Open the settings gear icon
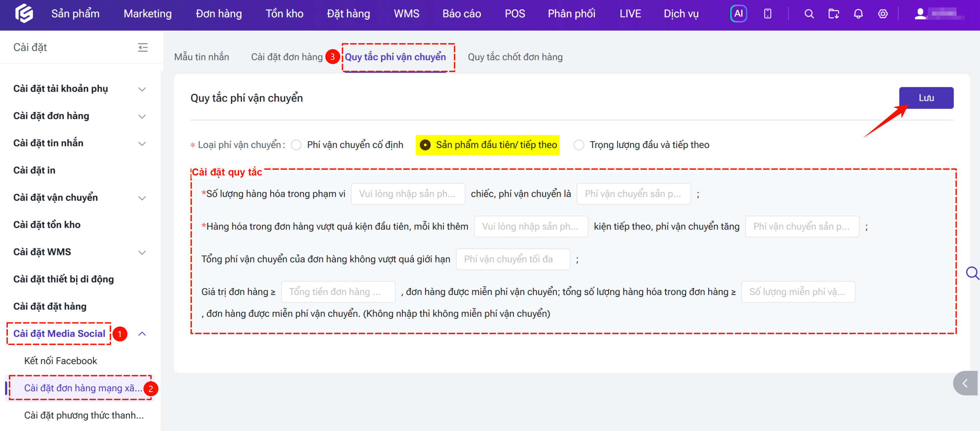 point(883,14)
